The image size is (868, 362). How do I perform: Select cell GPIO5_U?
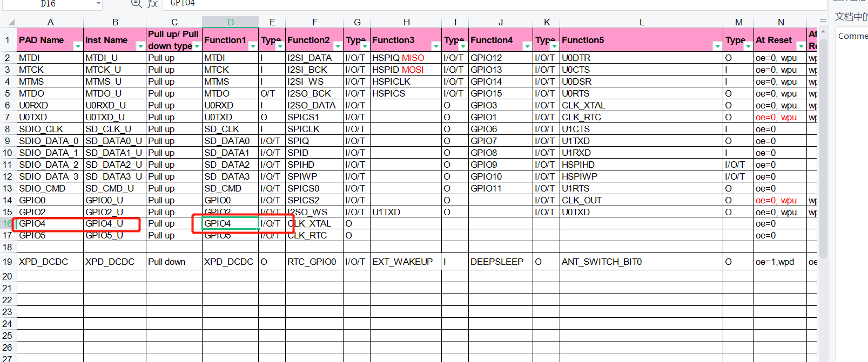coord(115,235)
